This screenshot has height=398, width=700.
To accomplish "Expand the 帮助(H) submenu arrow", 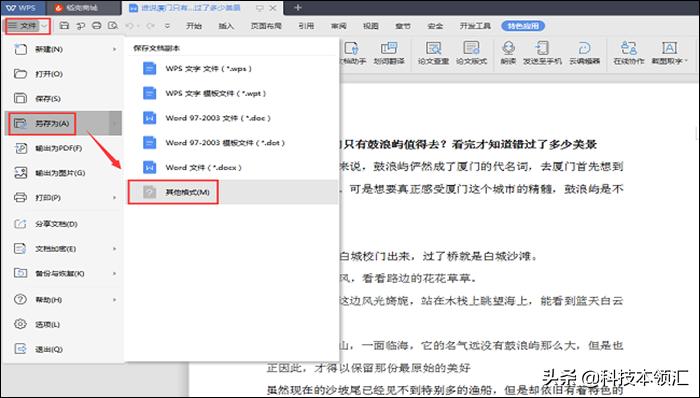I will [115, 300].
